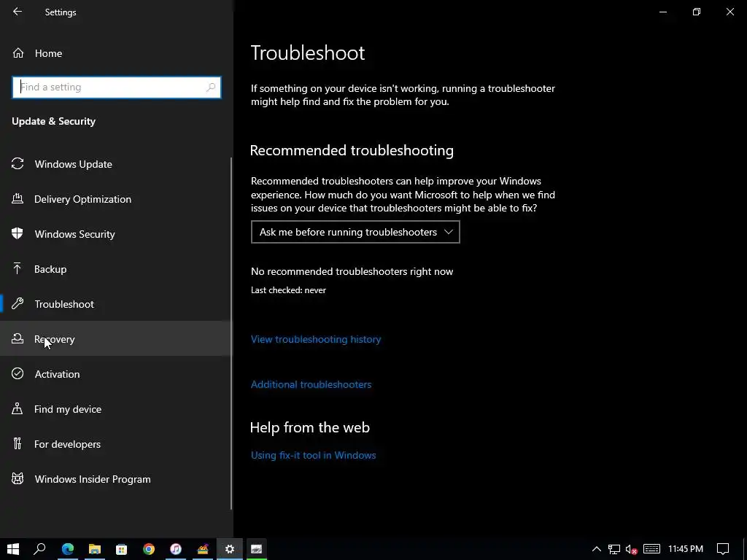Open Windows Security section
The width and height of the screenshot is (747, 560).
[x=116, y=234]
